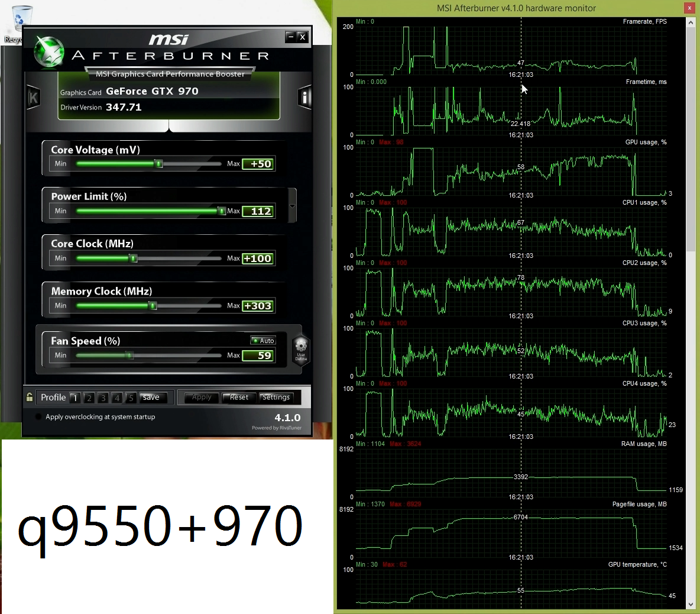700x614 pixels.
Task: Click the "Framerate, FPS" graph label
Action: 644,21
